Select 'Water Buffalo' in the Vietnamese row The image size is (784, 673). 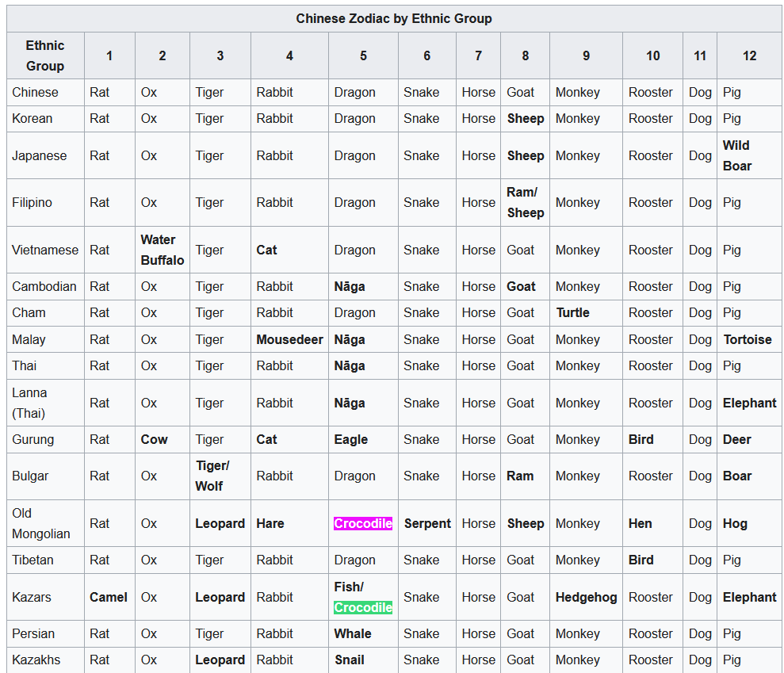pyautogui.click(x=163, y=250)
